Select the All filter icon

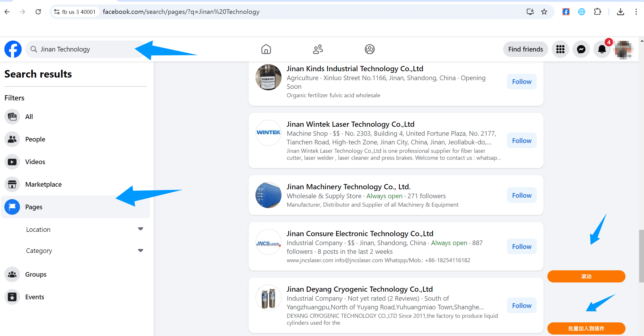[12, 117]
